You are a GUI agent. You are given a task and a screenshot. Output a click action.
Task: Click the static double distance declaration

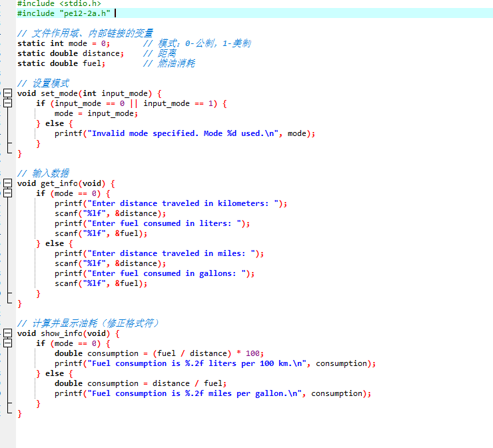71,53
